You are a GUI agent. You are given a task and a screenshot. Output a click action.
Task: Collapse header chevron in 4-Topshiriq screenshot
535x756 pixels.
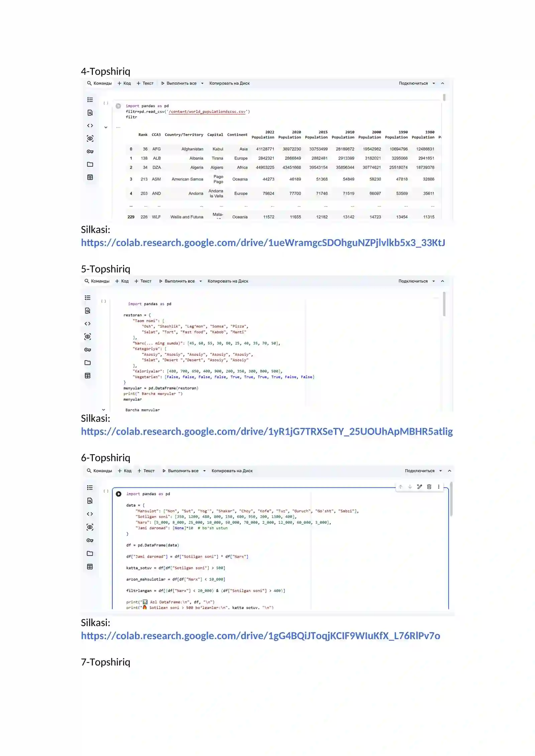click(443, 84)
